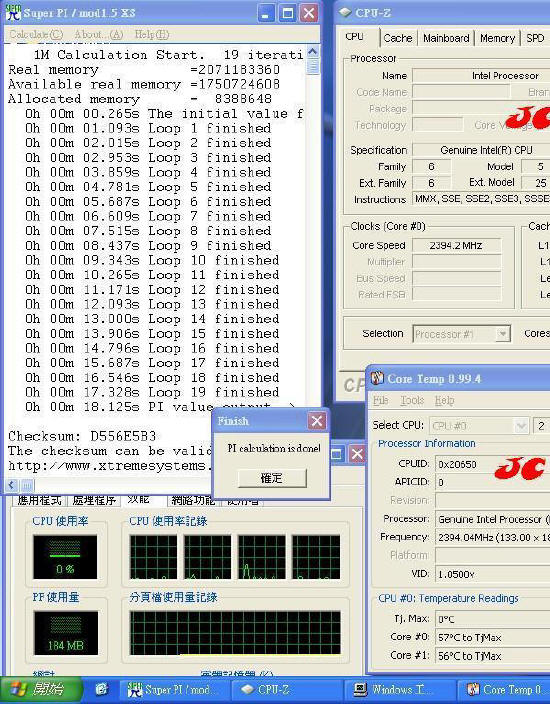Close the Finish dialog
Image resolution: width=550 pixels, height=704 pixels.
point(317,421)
